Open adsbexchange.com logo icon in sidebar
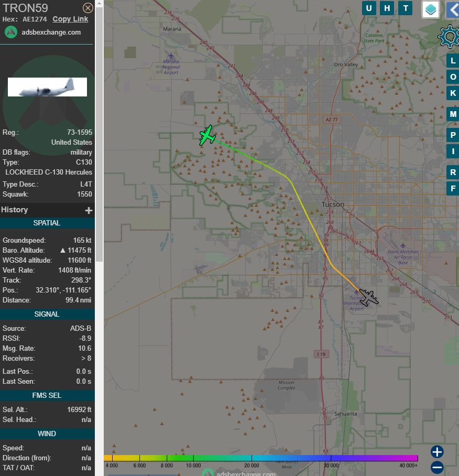The width and height of the screenshot is (459, 476). (x=11, y=32)
